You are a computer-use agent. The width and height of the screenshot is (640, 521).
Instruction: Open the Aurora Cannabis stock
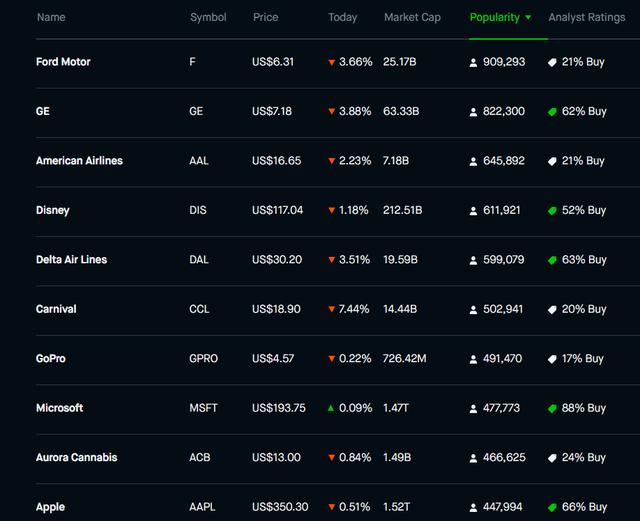[76, 457]
